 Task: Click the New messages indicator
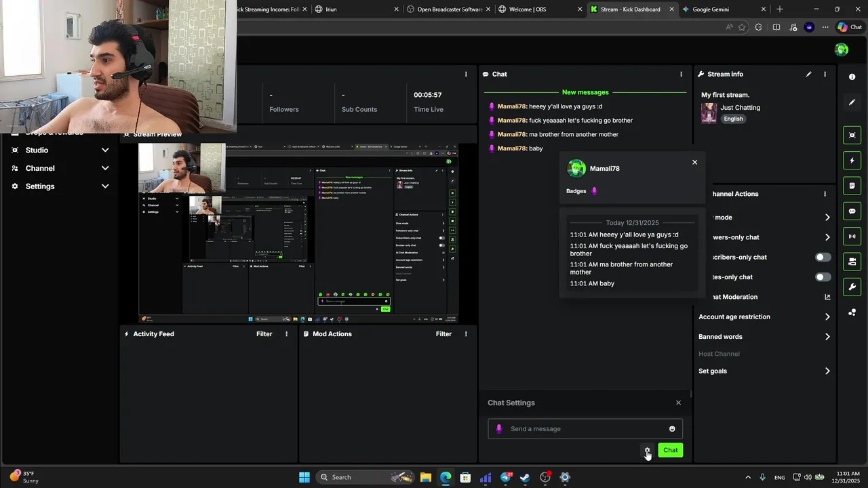point(585,92)
